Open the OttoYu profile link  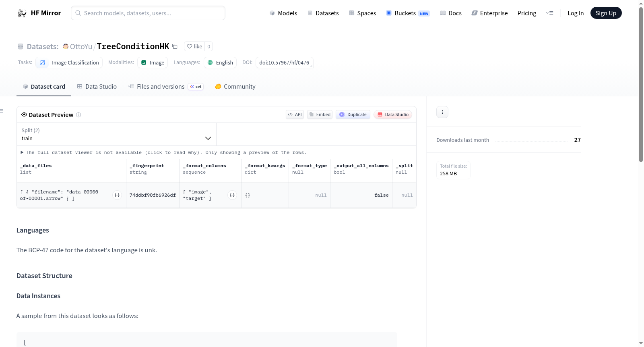tap(81, 47)
